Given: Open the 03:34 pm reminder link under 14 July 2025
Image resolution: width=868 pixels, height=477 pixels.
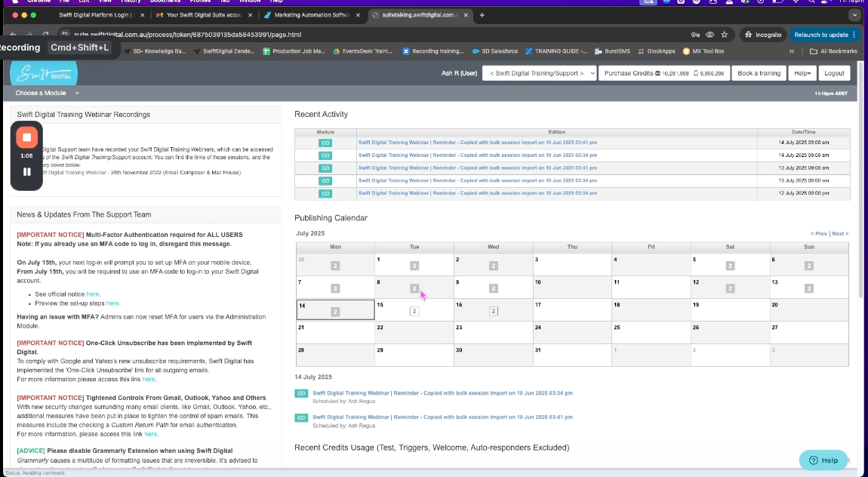Looking at the screenshot, I should pyautogui.click(x=442, y=393).
